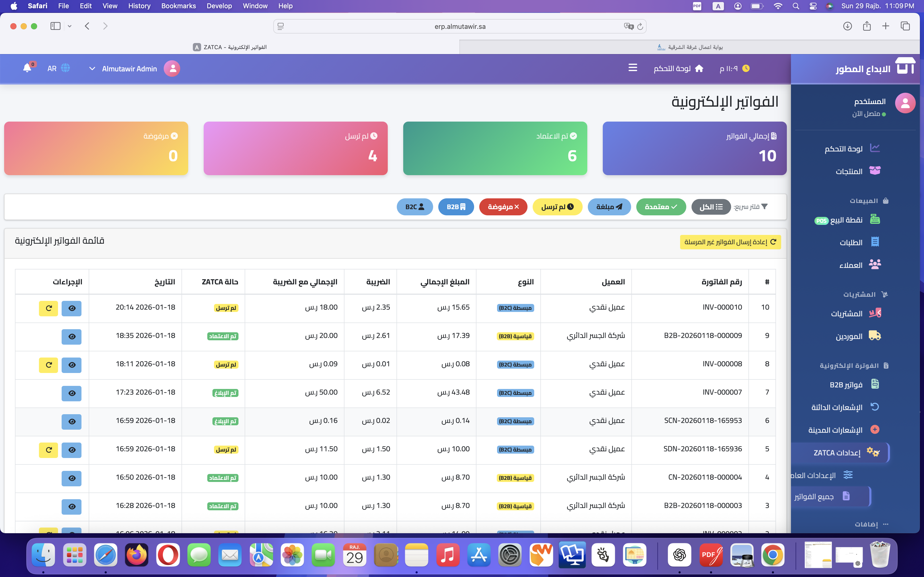Screen dimensions: 924x577
Task: Click resend unsent invoices yellow button
Action: (x=730, y=242)
